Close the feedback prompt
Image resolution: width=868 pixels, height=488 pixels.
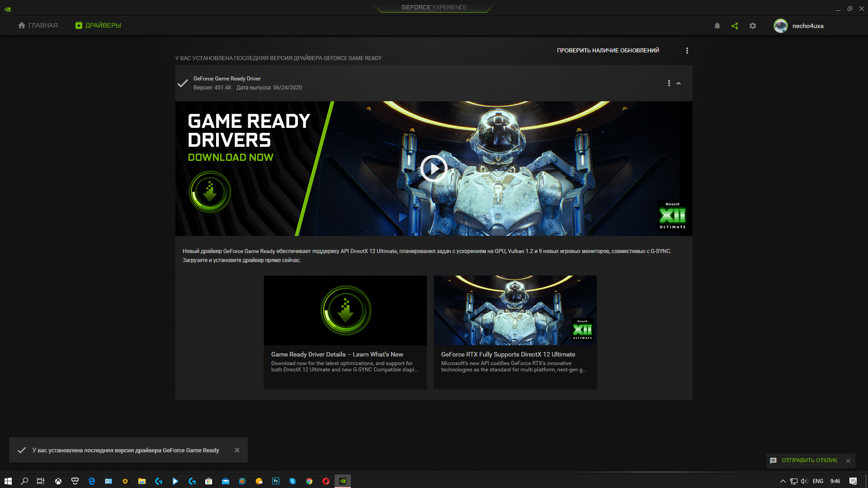pyautogui.click(x=848, y=461)
